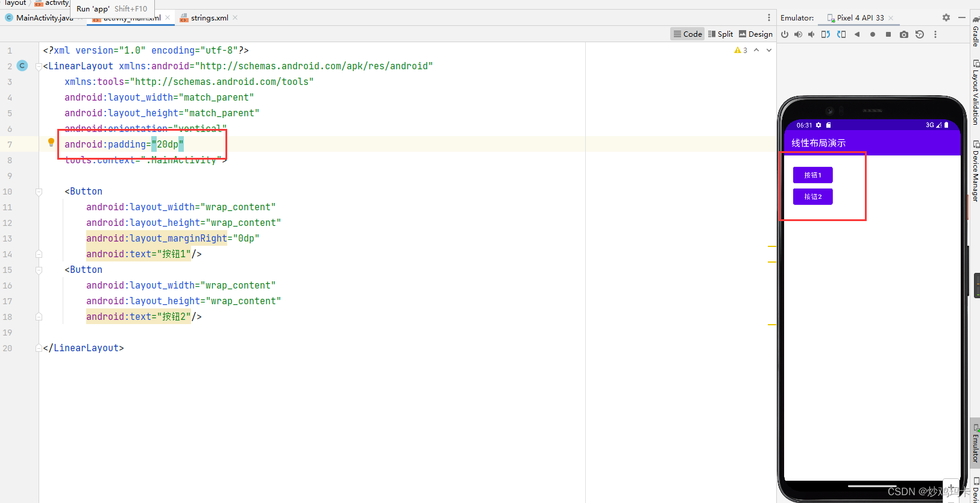Image resolution: width=980 pixels, height=503 pixels.
Task: Take an emulator screenshot with camera icon
Action: tap(904, 34)
